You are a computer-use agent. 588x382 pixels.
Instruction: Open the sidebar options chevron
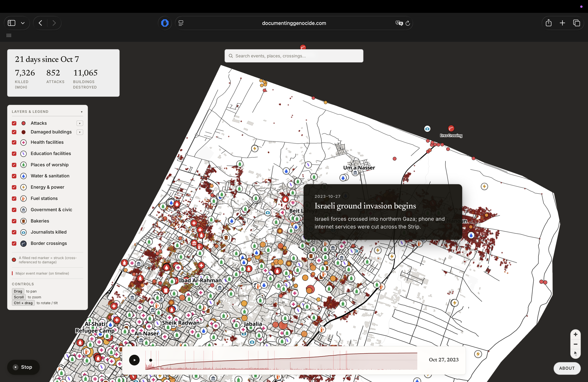(23, 23)
